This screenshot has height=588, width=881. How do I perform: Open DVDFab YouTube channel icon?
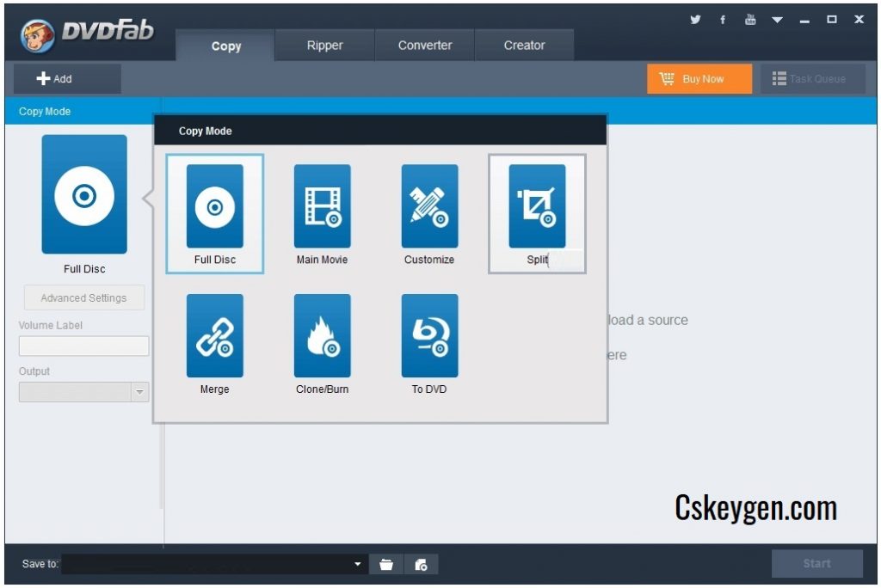[x=750, y=20]
